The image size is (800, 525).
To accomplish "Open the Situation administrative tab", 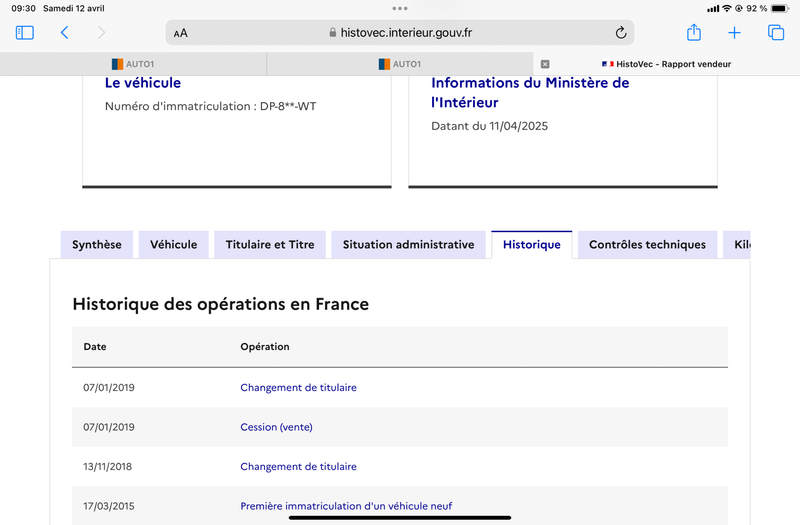I will coord(408,245).
